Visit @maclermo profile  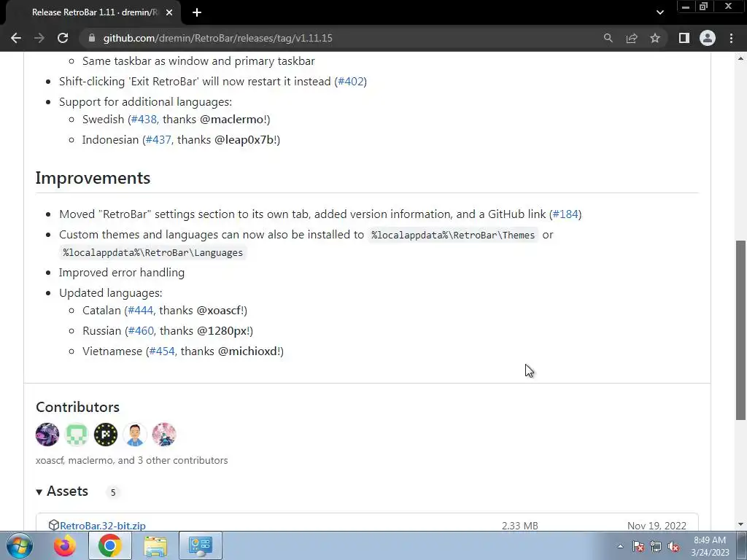[x=231, y=119]
